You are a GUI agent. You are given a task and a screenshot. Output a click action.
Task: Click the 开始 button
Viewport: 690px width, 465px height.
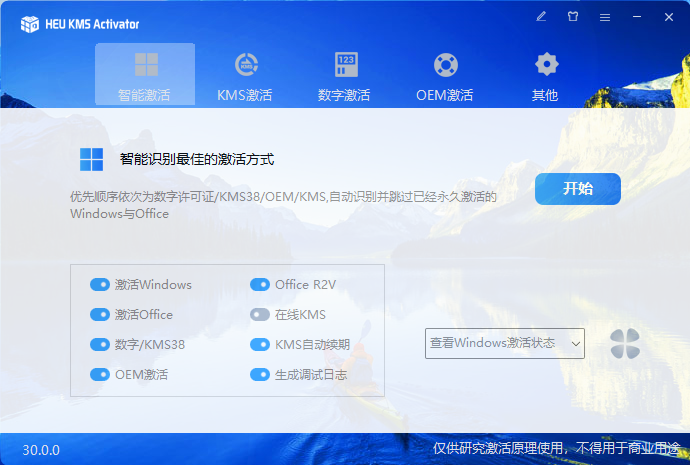click(577, 189)
